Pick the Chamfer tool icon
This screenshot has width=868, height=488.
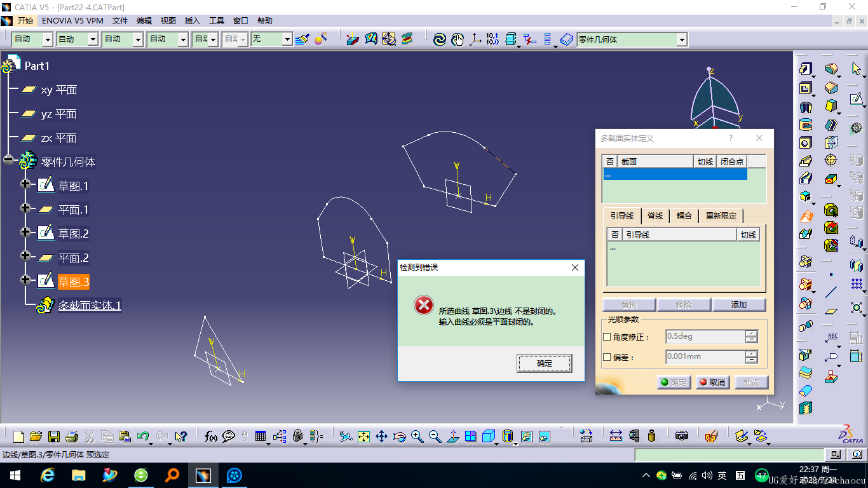point(831,88)
